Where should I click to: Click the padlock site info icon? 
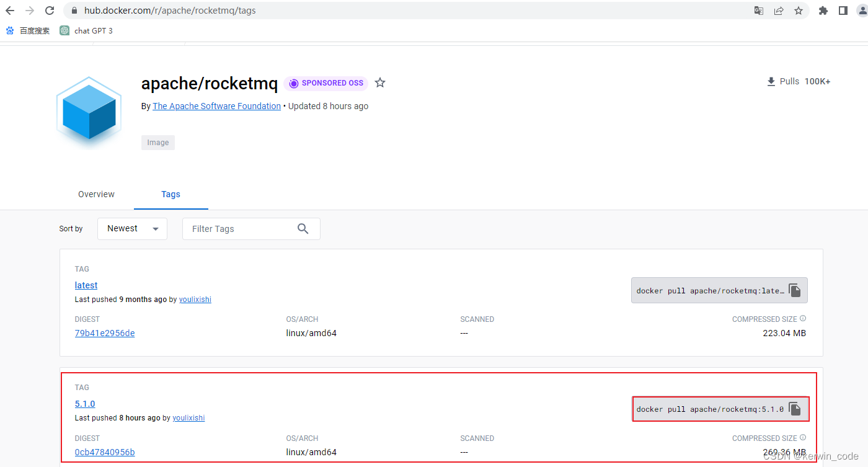[74, 11]
